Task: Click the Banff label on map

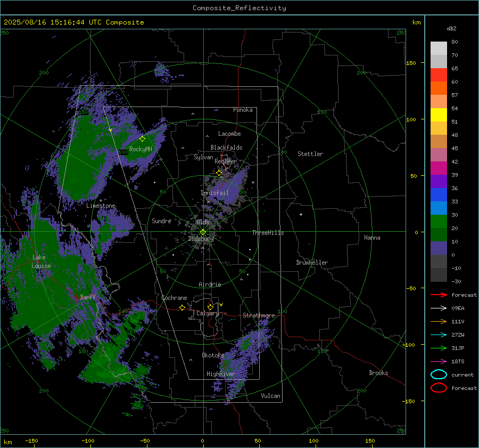Action: 88,297
